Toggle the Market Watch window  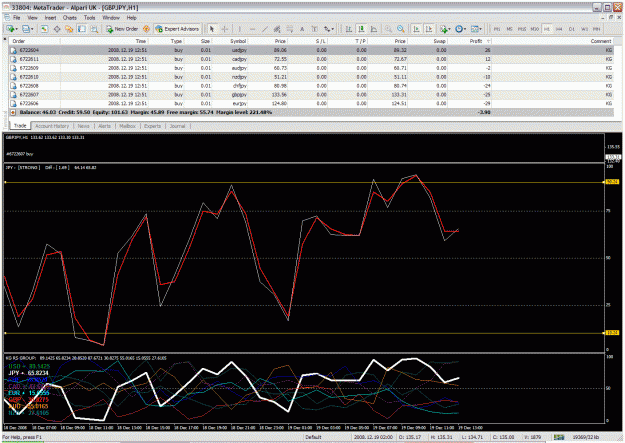pos(44,29)
